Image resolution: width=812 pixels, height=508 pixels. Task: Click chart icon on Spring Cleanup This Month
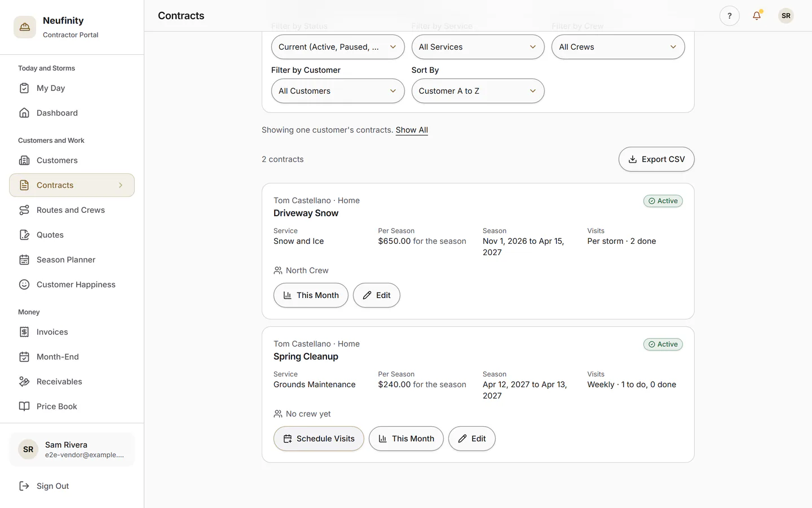383,439
